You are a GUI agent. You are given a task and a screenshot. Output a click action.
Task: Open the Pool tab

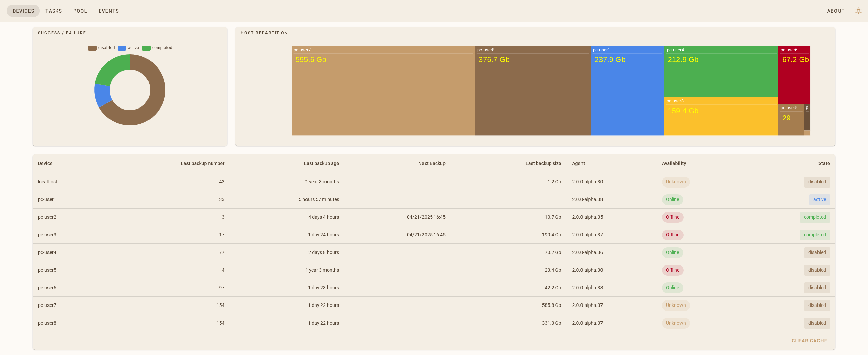80,11
